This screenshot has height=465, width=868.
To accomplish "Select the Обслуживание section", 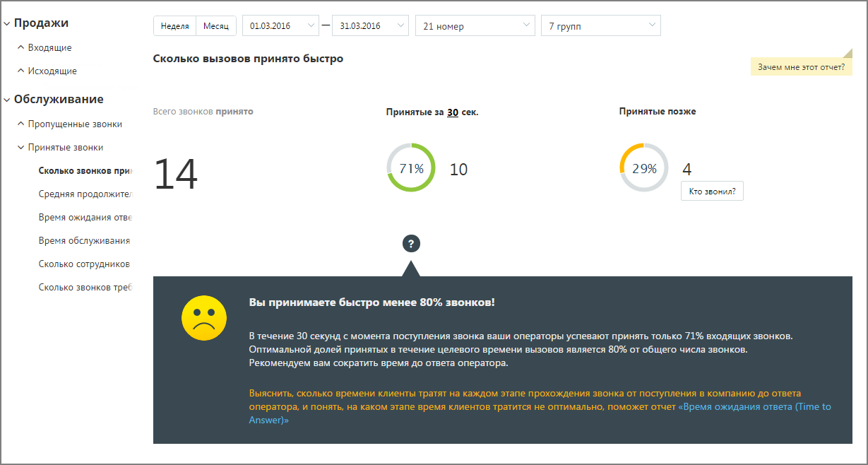I will (59, 99).
